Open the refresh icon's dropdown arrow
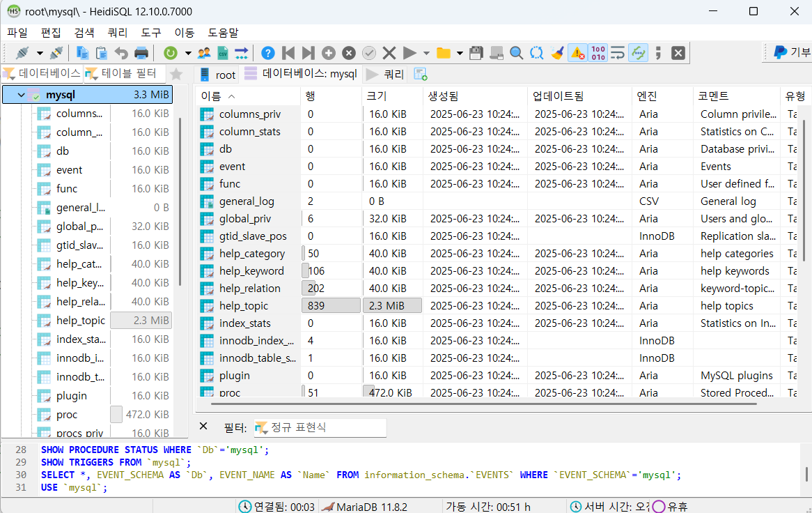The image size is (812, 513). pyautogui.click(x=188, y=54)
